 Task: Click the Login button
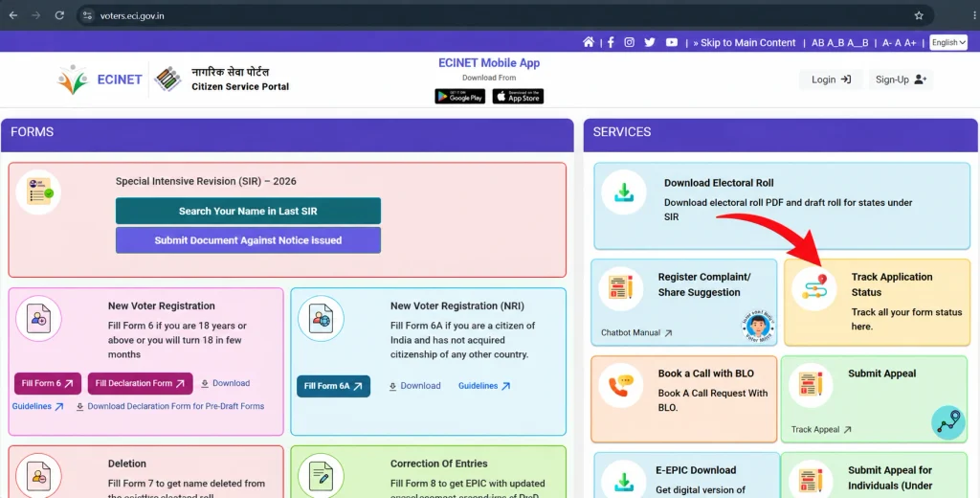pos(831,79)
